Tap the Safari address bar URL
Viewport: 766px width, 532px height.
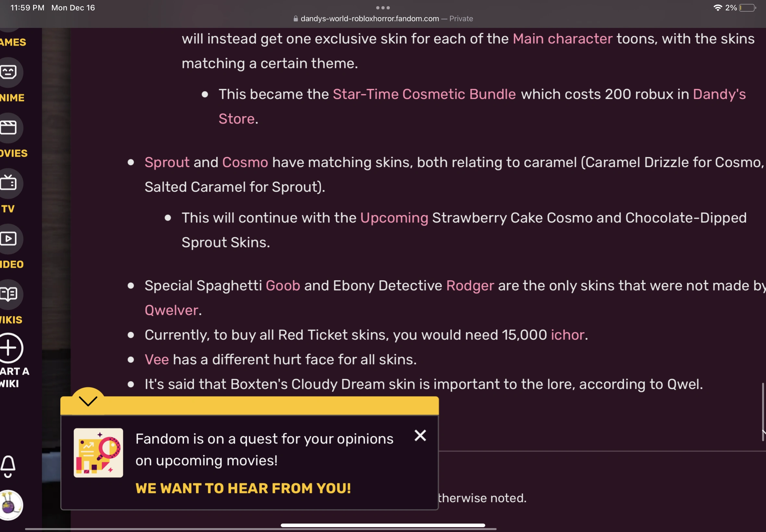[369, 19]
